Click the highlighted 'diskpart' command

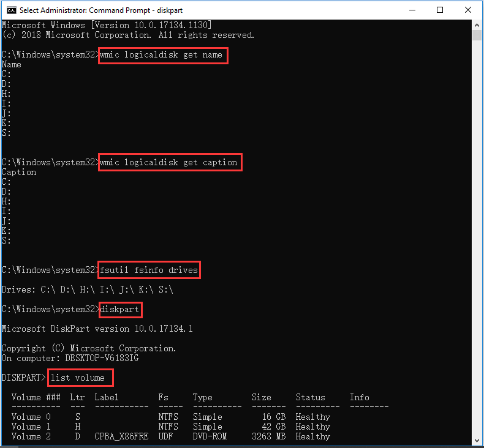click(121, 310)
